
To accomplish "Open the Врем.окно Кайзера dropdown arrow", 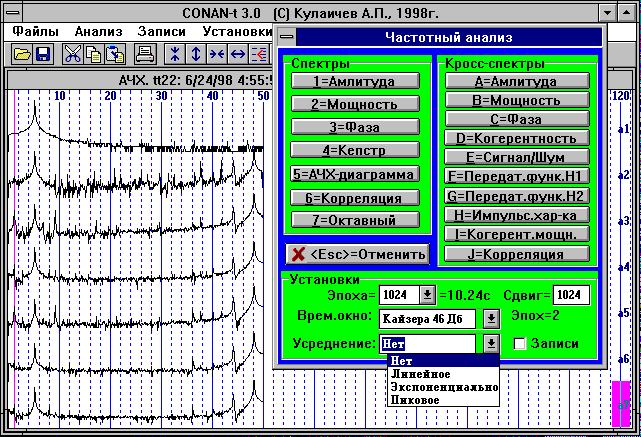I will (x=491, y=319).
